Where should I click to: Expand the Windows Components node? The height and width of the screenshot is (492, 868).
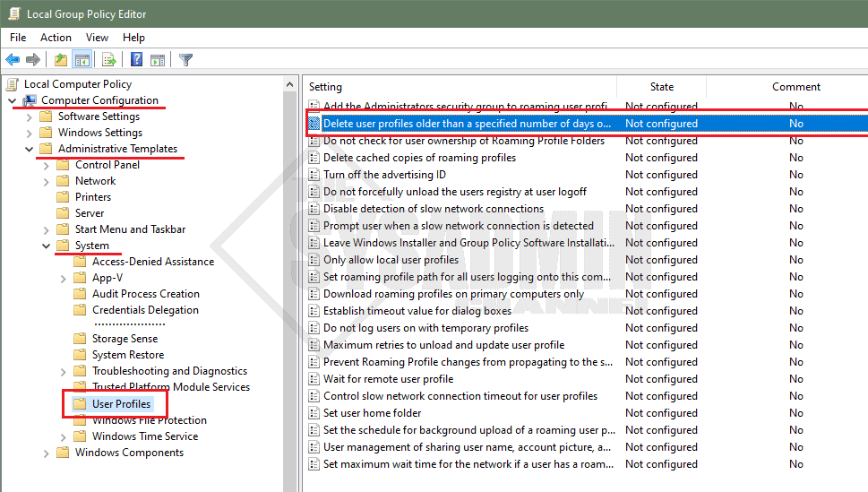point(47,453)
